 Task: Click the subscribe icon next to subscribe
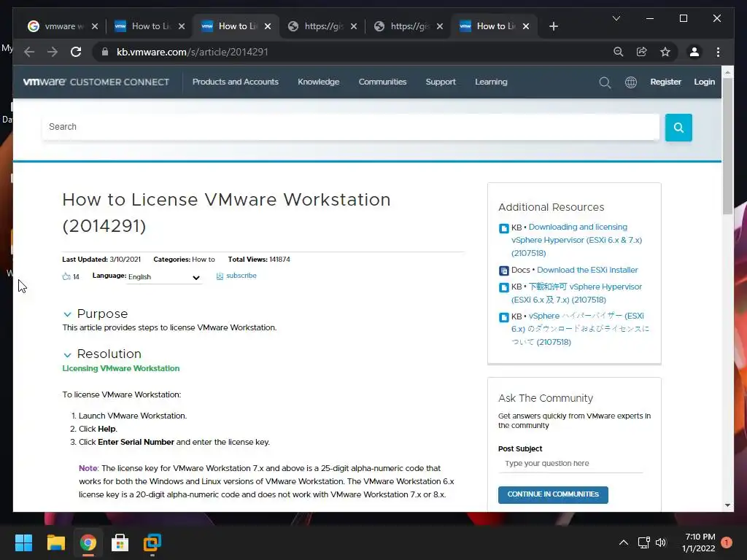[x=220, y=276]
